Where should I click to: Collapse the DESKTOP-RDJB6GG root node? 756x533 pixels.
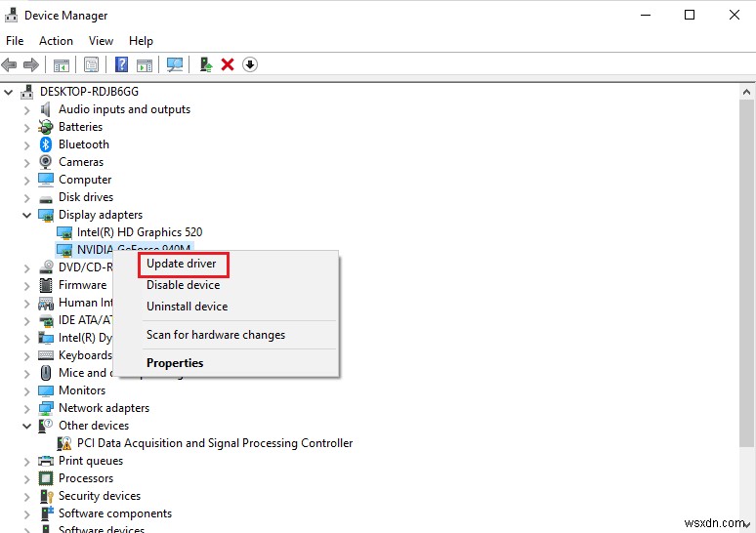tap(8, 92)
